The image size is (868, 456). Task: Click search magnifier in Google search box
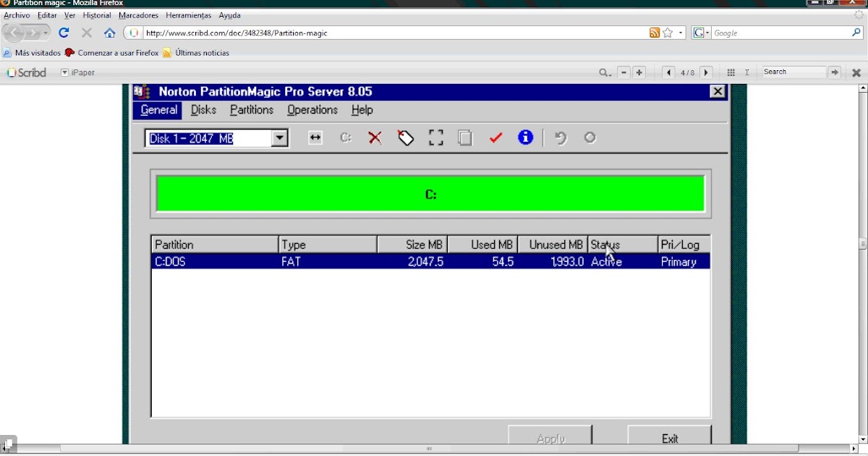point(856,33)
